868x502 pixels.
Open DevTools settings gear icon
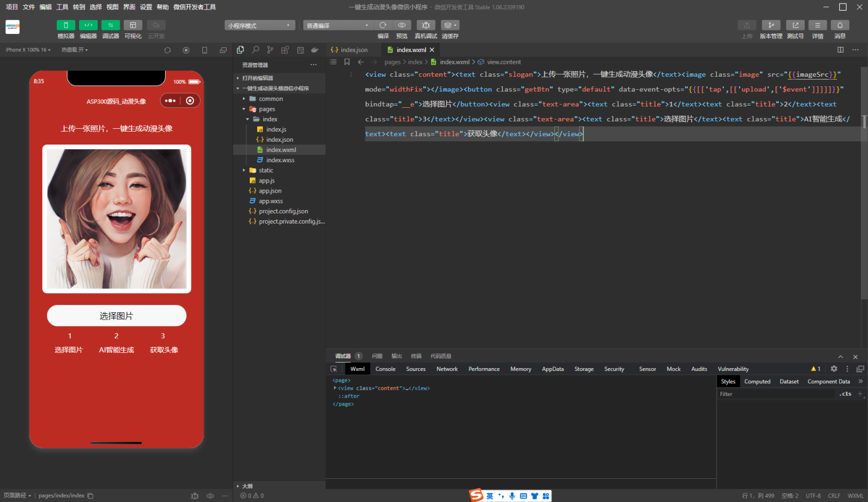coord(834,369)
